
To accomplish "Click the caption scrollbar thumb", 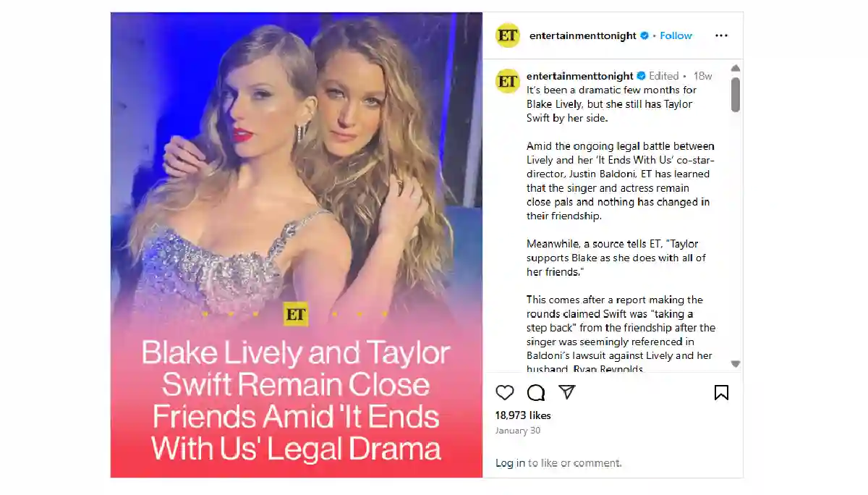I will coord(736,95).
